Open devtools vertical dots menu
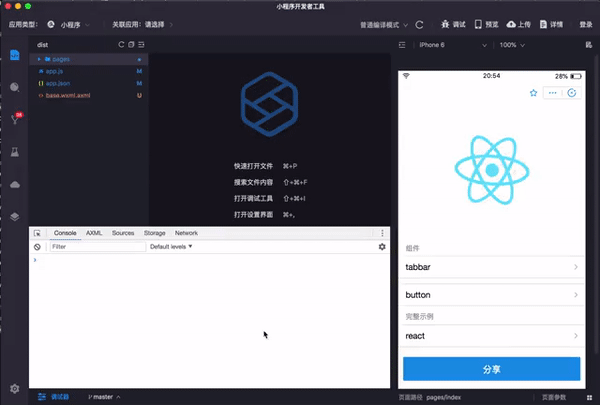Viewport: 600px width, 405px height. pos(382,233)
